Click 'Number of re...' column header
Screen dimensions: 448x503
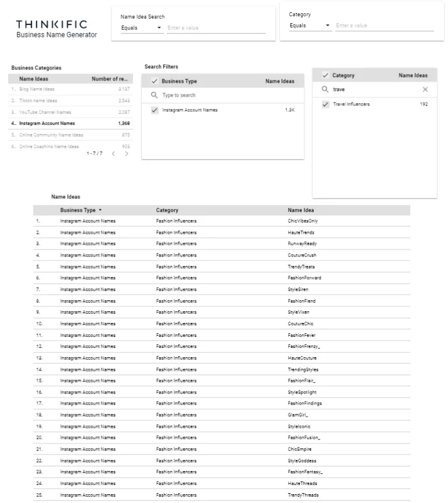[x=110, y=79]
